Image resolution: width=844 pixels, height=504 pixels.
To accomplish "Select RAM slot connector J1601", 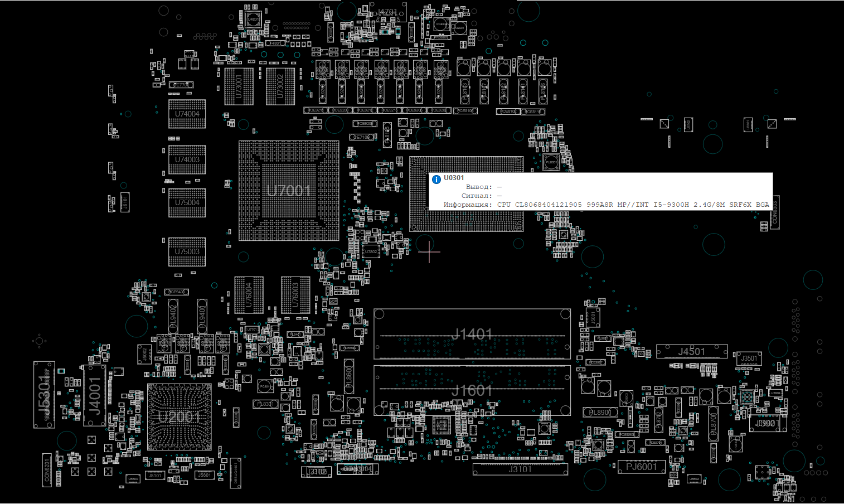I will click(472, 390).
